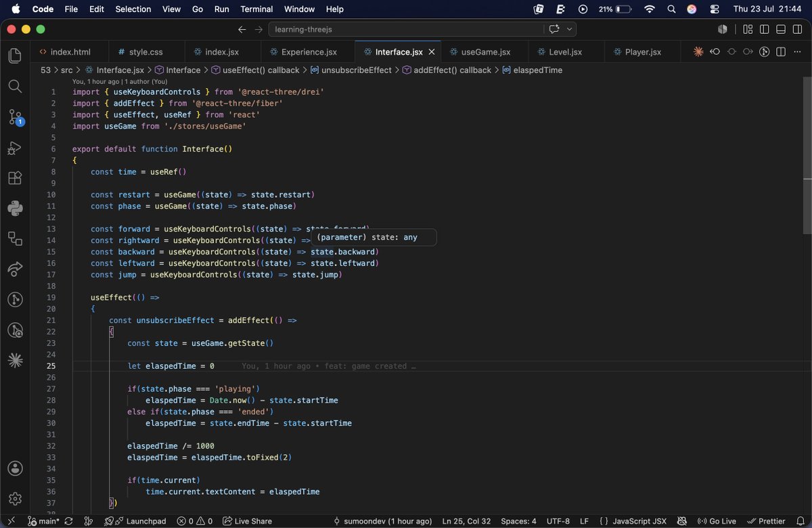This screenshot has width=812, height=528.
Task: Open notifications bell in the status bar
Action: point(800,521)
